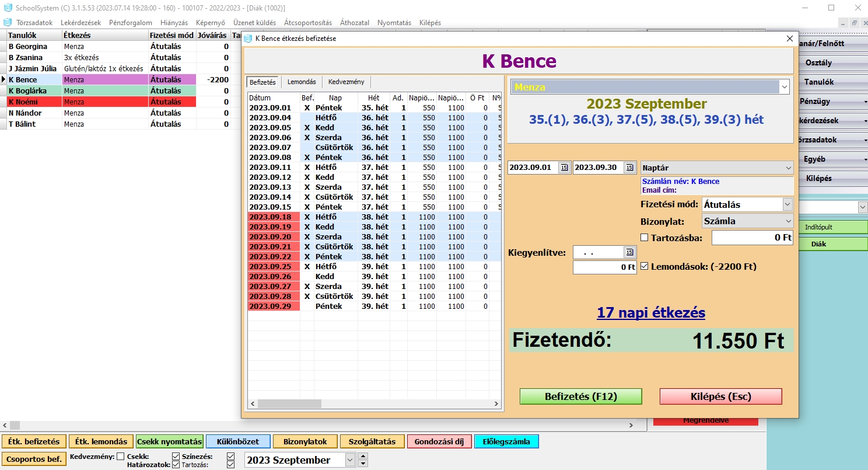Click month stepper up arrow next to 2023 Szeptember
This screenshot has height=470, width=868.
click(x=363, y=456)
